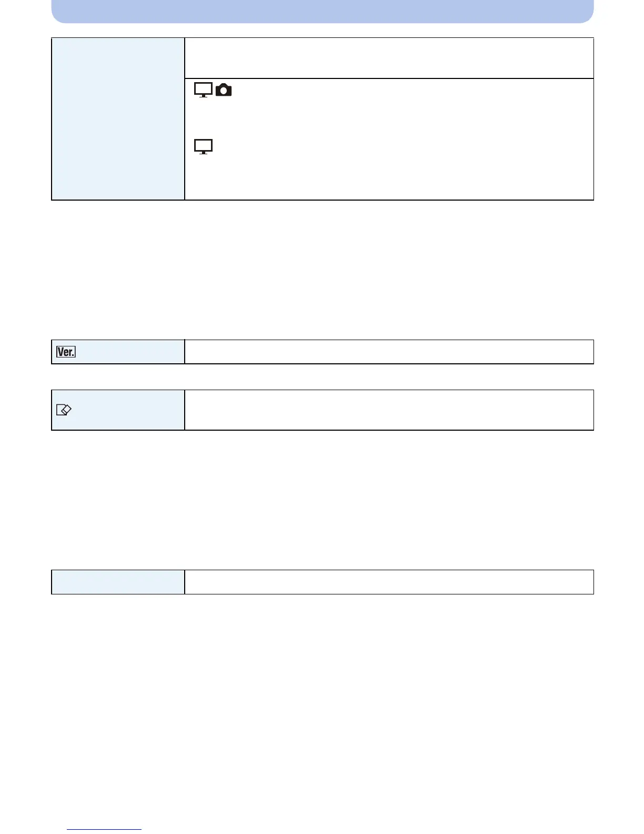Click blank page area between first table and Ver. row
The width and height of the screenshot is (644, 834).
(323, 270)
